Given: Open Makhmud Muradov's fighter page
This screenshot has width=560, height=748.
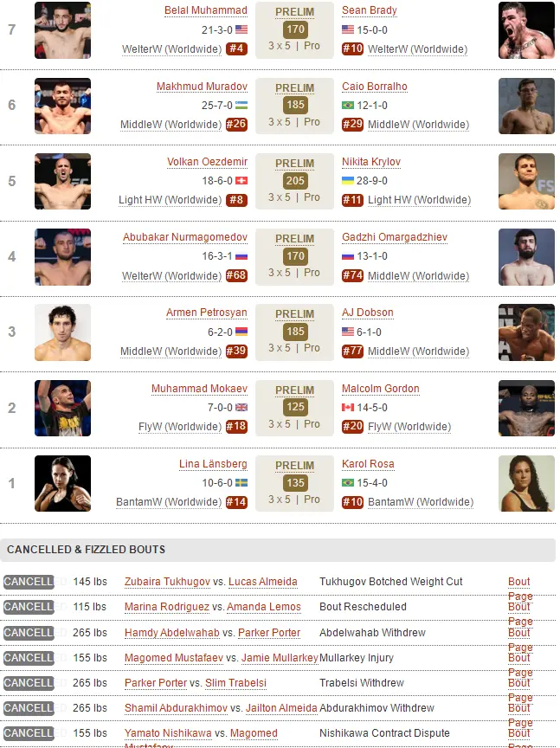Looking at the screenshot, I should (x=202, y=87).
